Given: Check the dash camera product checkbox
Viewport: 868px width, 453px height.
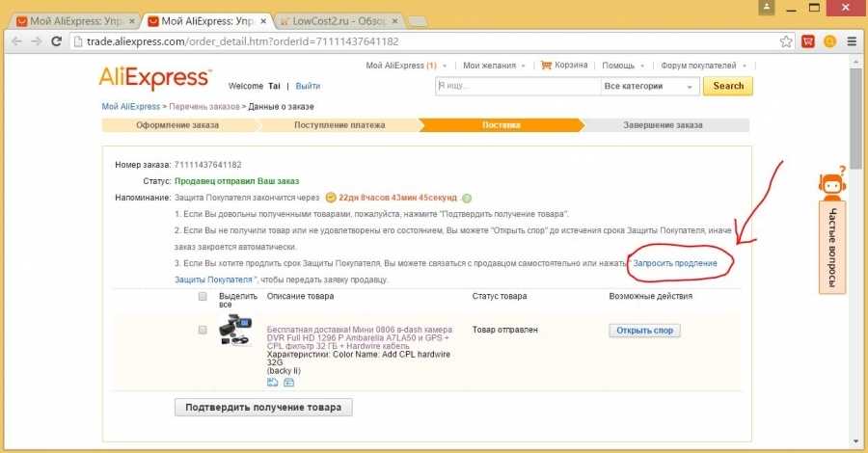Looking at the screenshot, I should (x=203, y=330).
